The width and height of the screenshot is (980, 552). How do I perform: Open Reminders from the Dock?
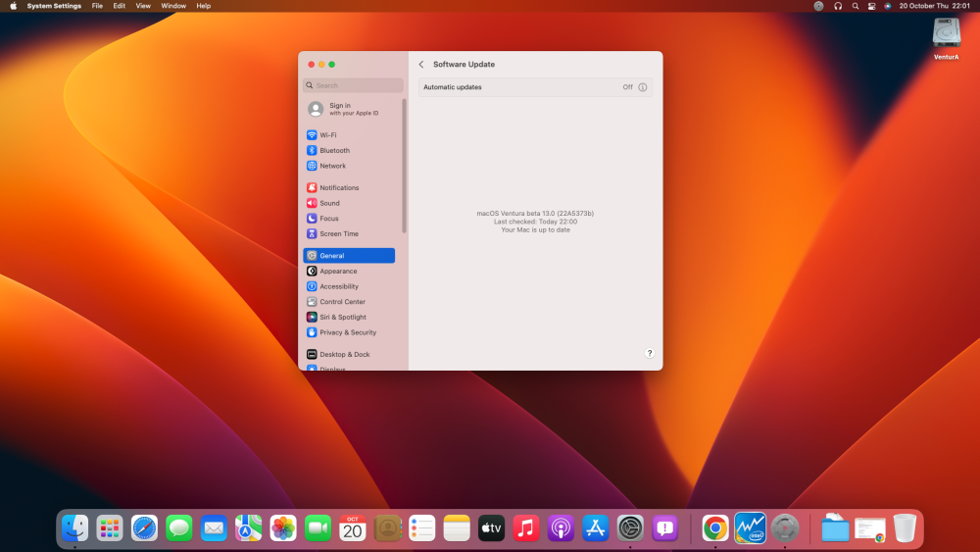click(x=421, y=528)
